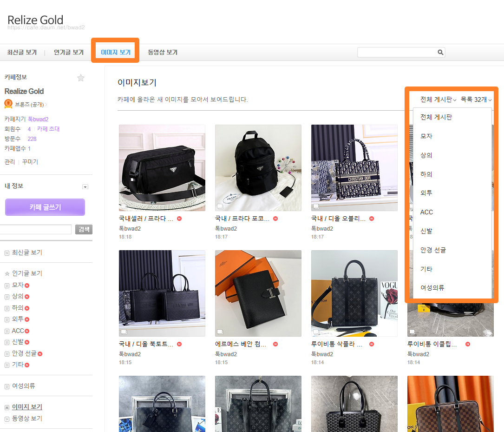Open sidebar 최신글 보기 link
504x432 pixels.
point(27,253)
